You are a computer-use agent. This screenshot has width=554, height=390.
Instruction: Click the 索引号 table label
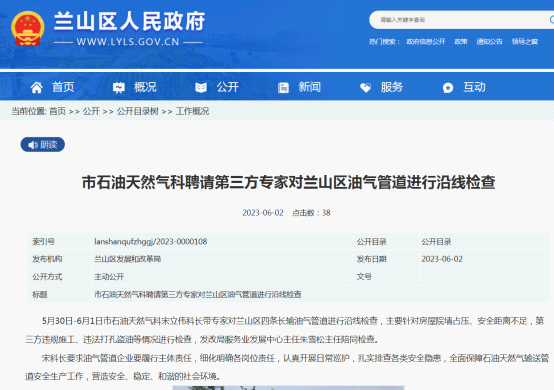[x=43, y=242]
